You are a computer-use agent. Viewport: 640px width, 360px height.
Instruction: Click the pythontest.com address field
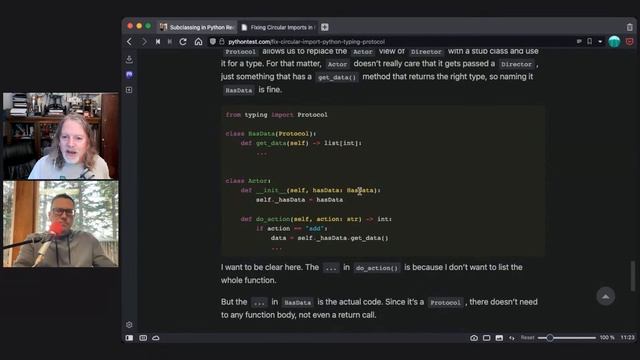[392, 42]
